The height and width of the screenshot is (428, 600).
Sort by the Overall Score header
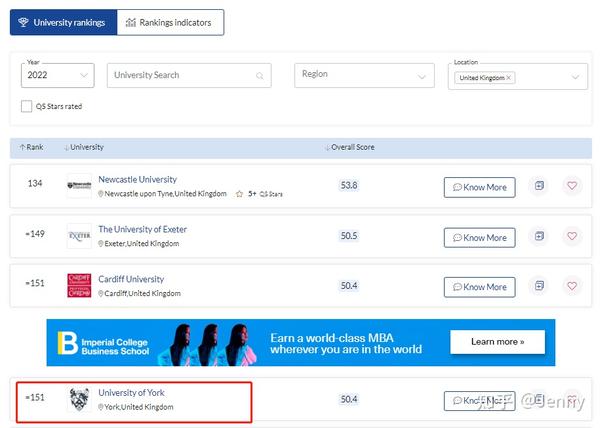pos(350,147)
